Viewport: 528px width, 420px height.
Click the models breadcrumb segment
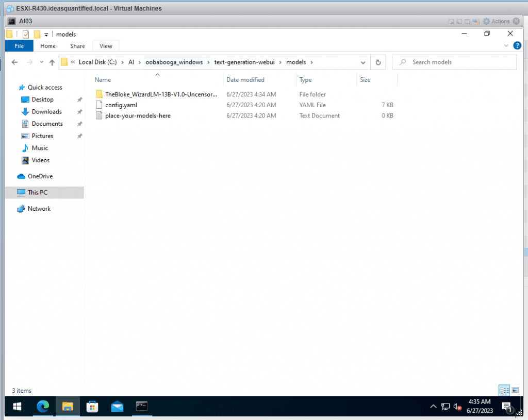pos(296,62)
